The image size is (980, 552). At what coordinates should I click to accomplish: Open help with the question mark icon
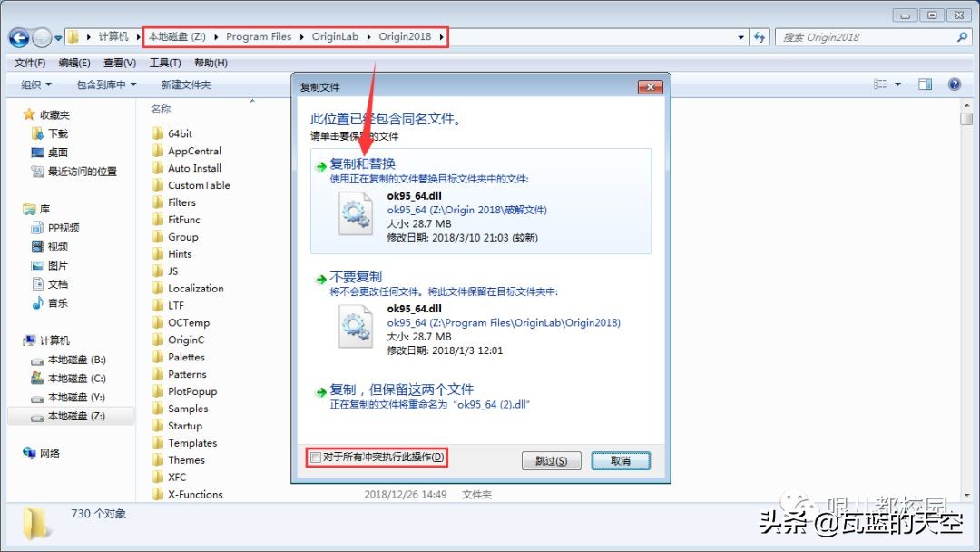[955, 84]
